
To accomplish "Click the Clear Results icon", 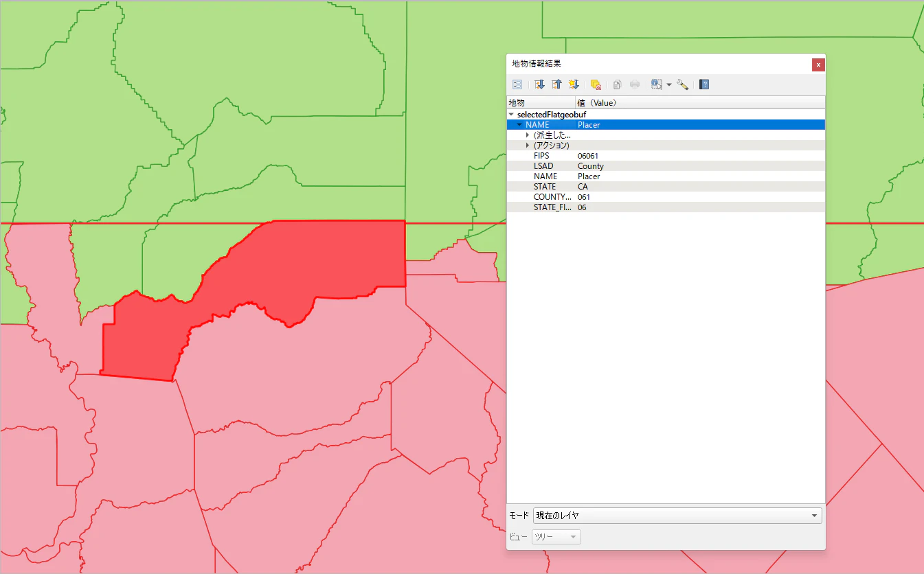I will [596, 84].
